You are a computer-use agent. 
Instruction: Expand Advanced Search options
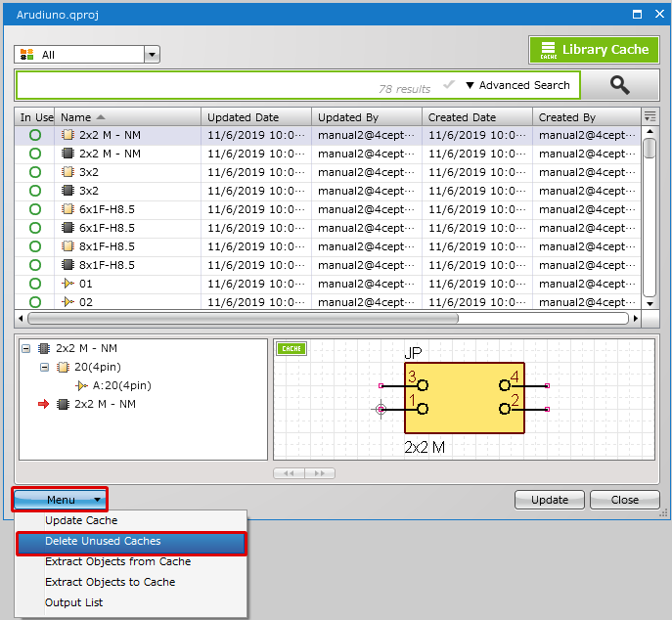click(517, 85)
